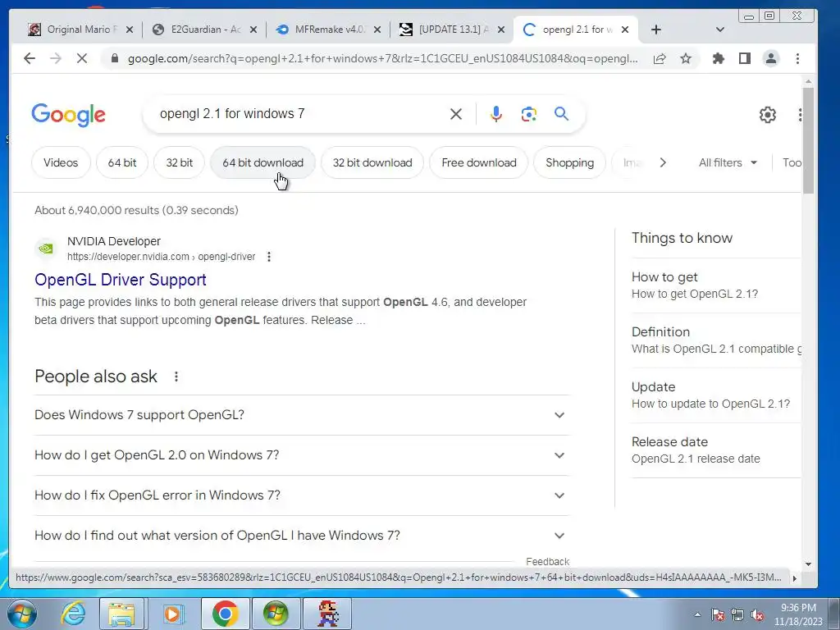Expand How do I fix OpenGL error
The image size is (840, 630).
click(x=302, y=495)
